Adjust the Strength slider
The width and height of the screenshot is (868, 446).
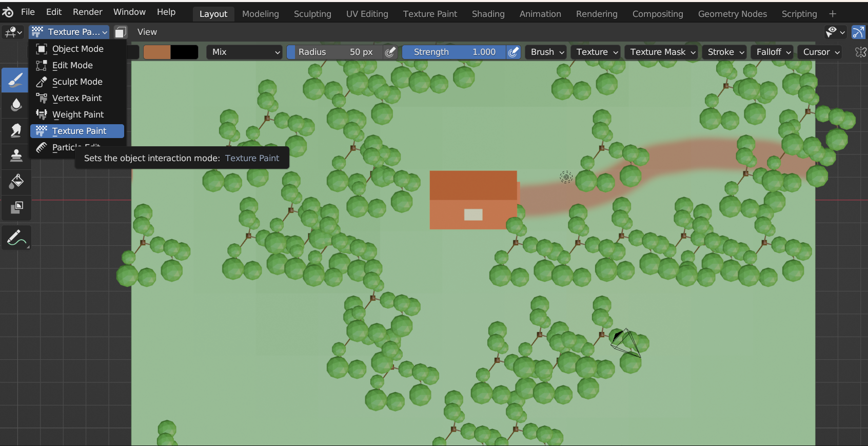coord(455,52)
